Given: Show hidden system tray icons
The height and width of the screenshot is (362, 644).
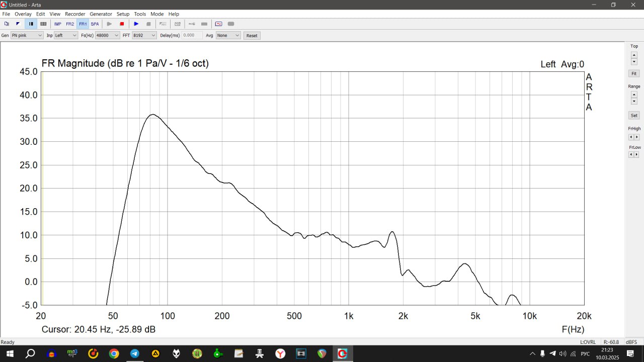Looking at the screenshot, I should click(532, 353).
